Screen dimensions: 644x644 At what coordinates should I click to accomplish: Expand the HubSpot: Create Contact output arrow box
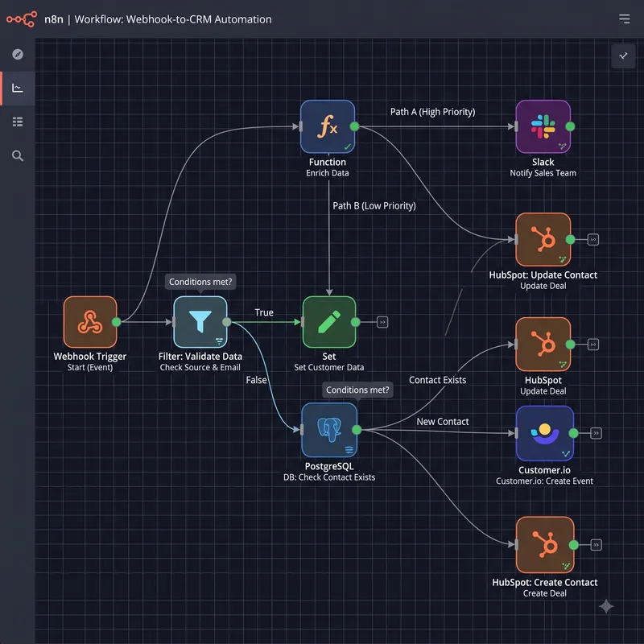pos(596,545)
